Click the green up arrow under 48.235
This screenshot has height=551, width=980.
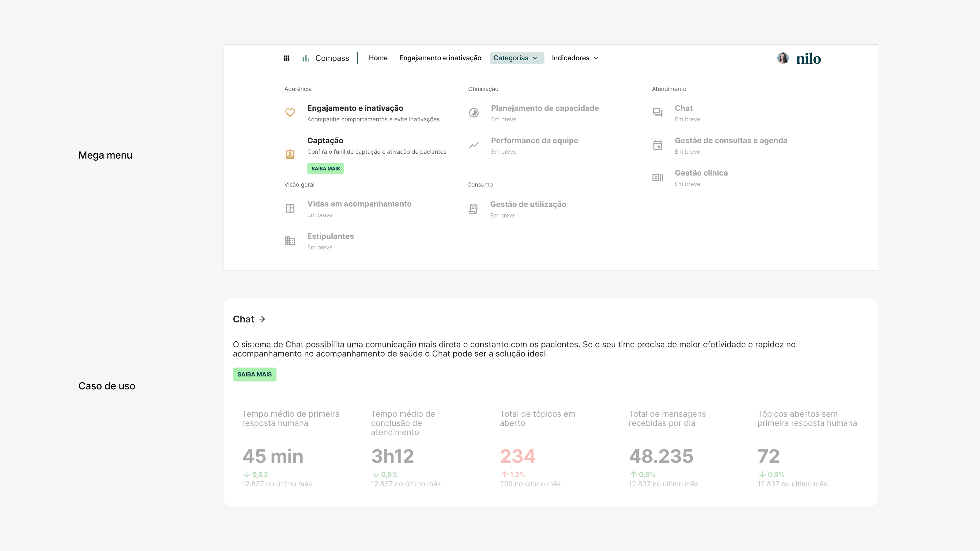pos(633,474)
